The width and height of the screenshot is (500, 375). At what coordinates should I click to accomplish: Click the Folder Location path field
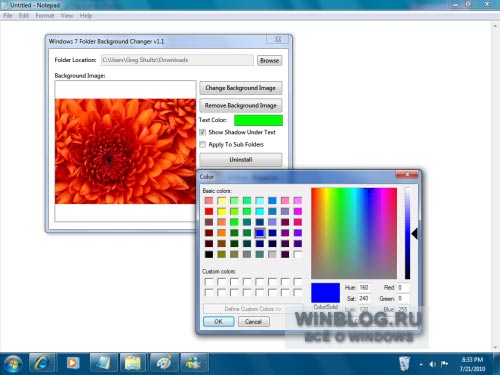177,60
